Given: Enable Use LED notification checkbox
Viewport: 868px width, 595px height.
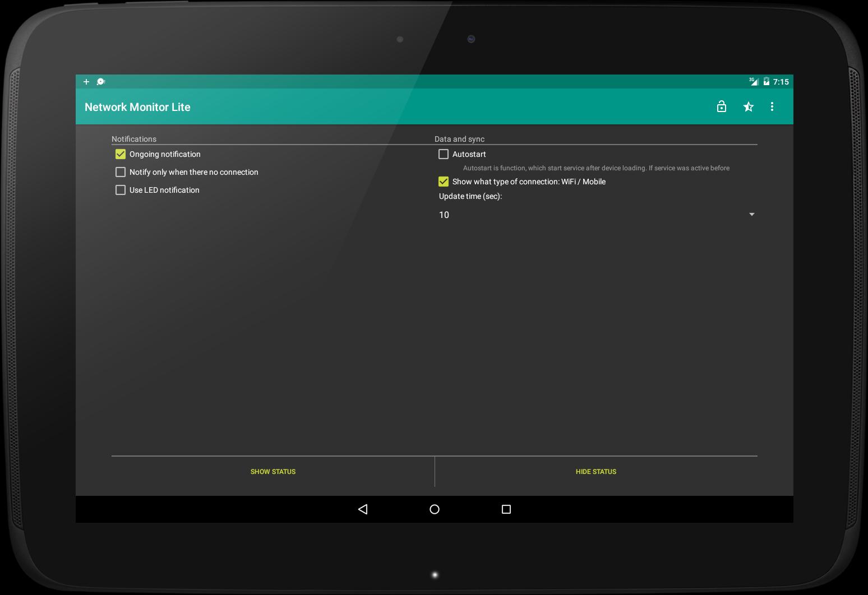Looking at the screenshot, I should pos(121,190).
